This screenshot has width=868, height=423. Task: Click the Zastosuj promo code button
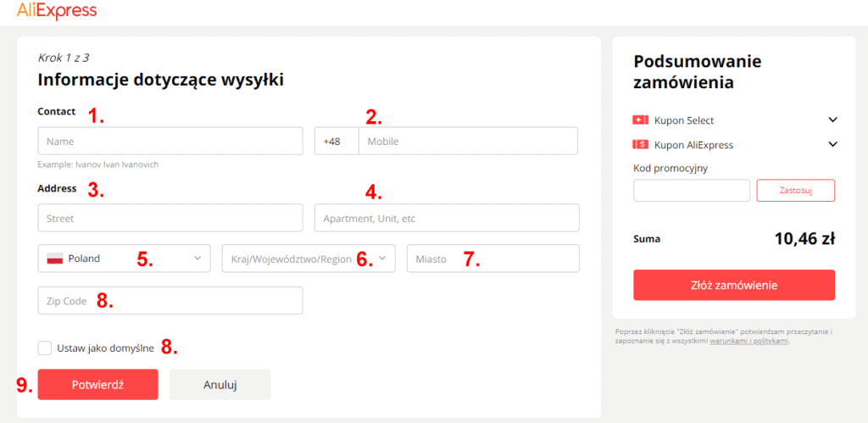795,191
